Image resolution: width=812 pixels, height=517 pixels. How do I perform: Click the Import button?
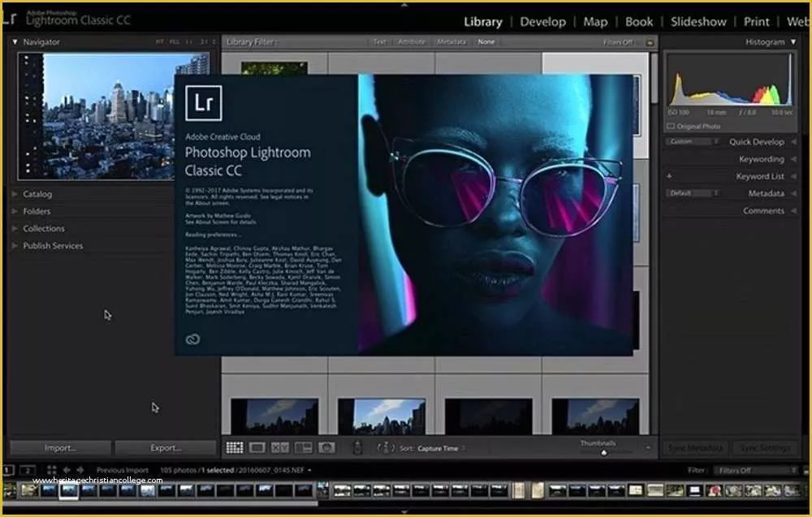point(61,448)
